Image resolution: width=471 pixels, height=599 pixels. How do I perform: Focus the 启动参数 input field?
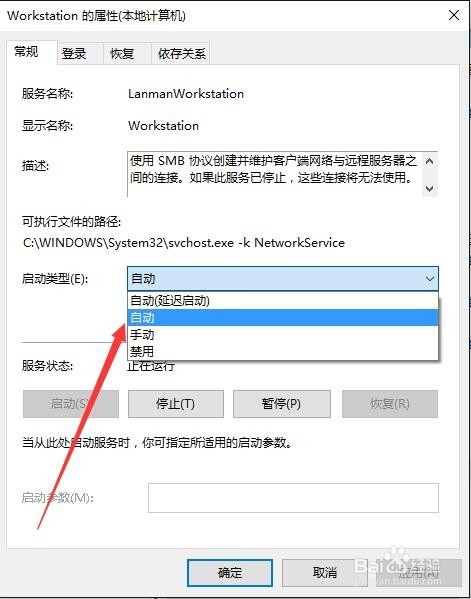[293, 498]
